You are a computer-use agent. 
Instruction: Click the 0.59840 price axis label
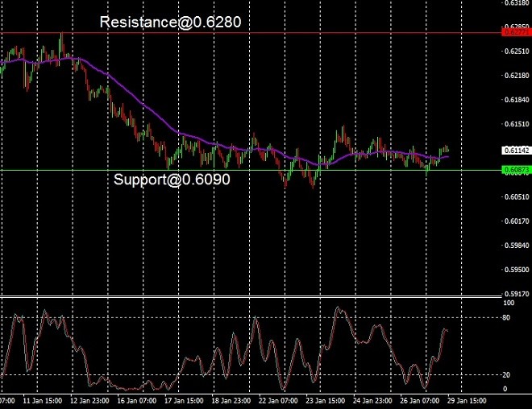517,246
